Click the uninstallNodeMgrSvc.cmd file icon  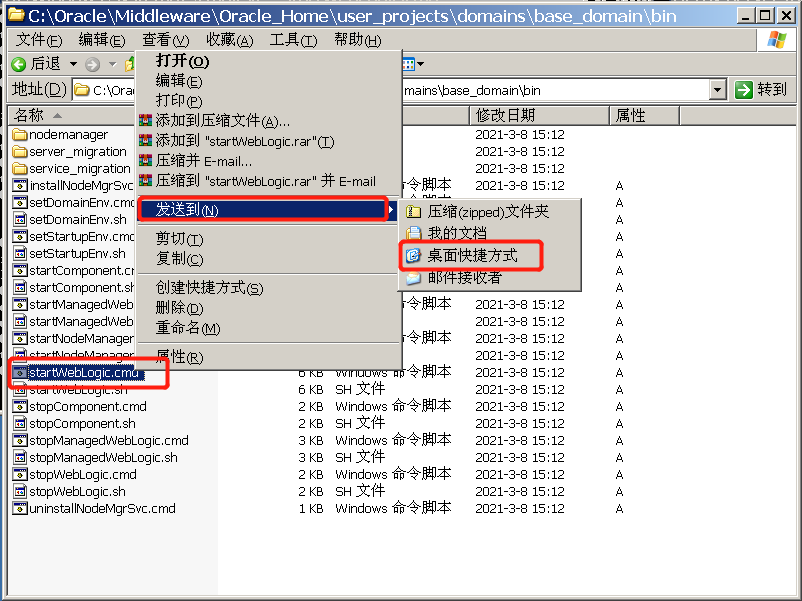click(19, 508)
